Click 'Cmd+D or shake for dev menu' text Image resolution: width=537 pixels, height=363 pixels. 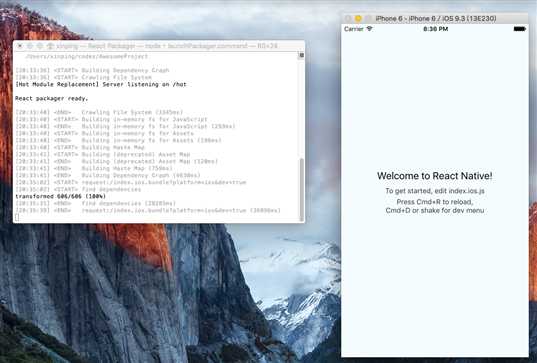(x=435, y=210)
